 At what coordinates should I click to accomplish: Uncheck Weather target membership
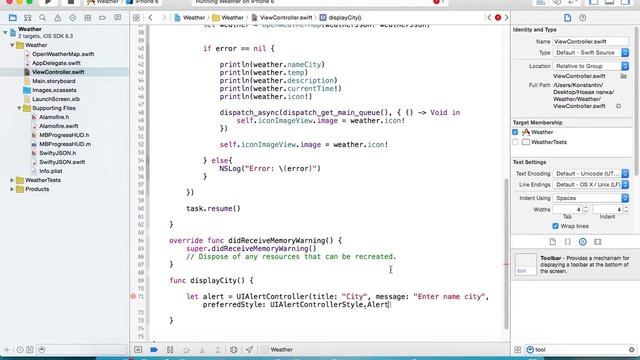515,132
